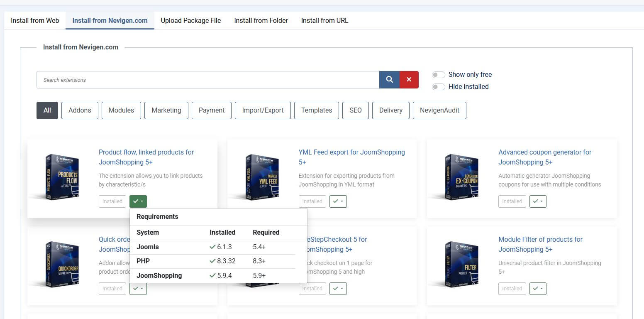Select the All category filter
Viewport: 644px width, 319px height.
pos(47,110)
